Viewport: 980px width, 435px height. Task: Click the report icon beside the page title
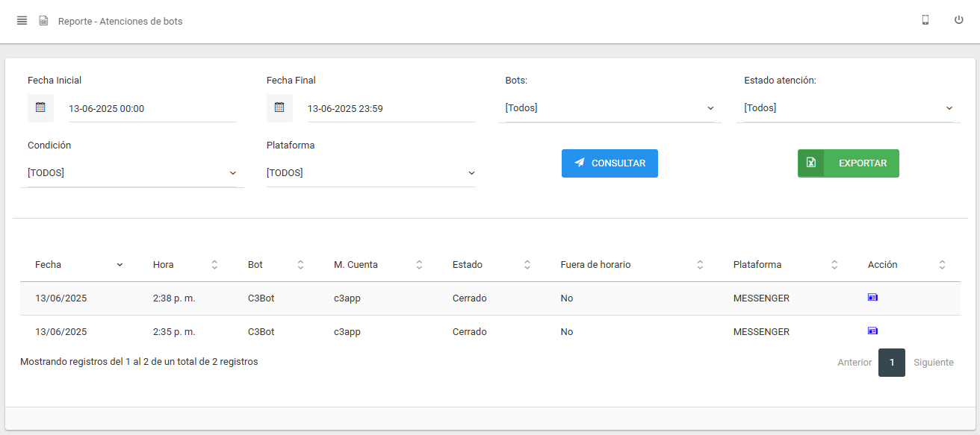[43, 20]
